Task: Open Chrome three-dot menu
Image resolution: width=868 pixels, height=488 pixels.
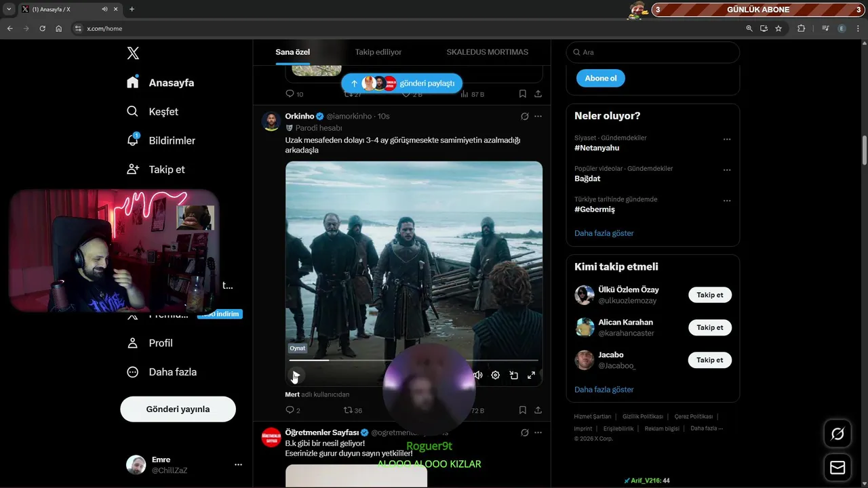Action: point(859,28)
